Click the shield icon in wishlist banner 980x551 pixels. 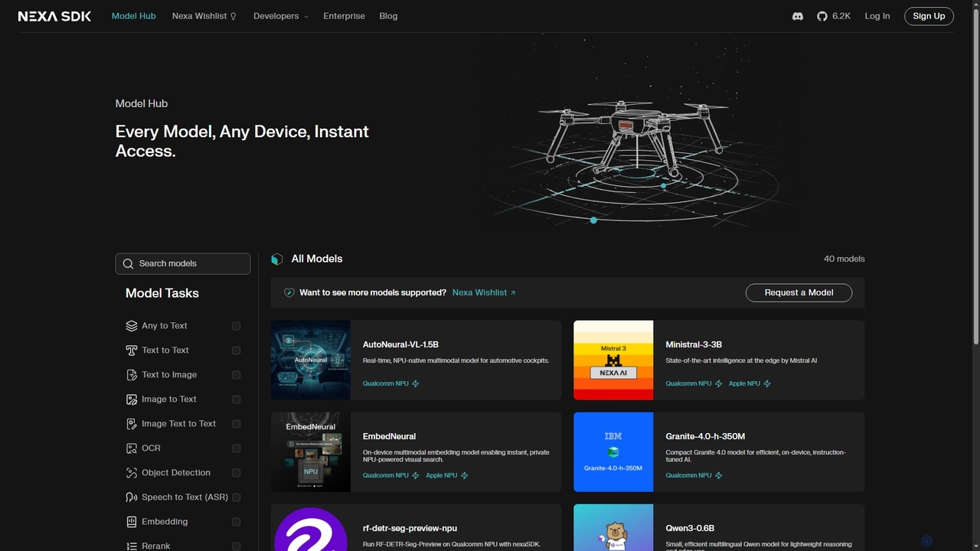coord(289,293)
